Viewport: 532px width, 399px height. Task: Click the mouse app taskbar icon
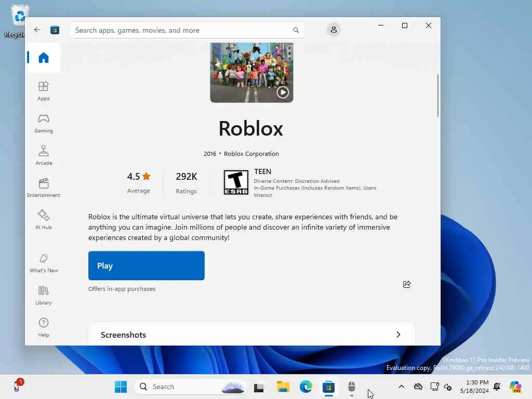352,387
